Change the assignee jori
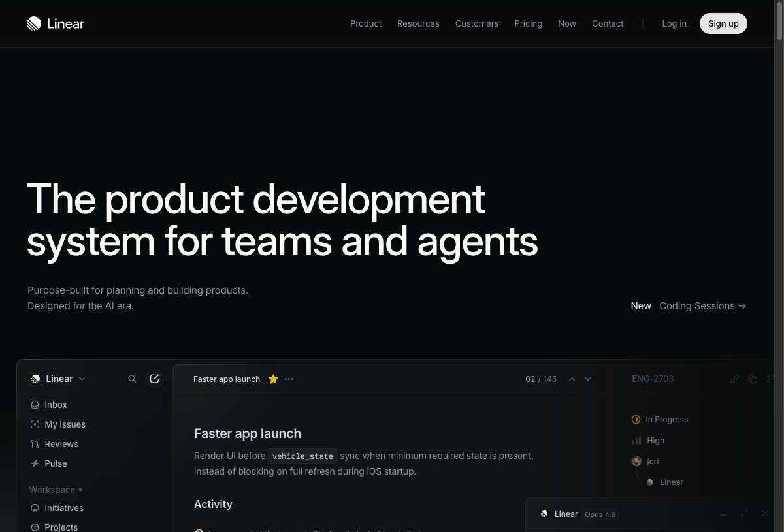Viewport: 784px width, 532px height. click(x=645, y=461)
